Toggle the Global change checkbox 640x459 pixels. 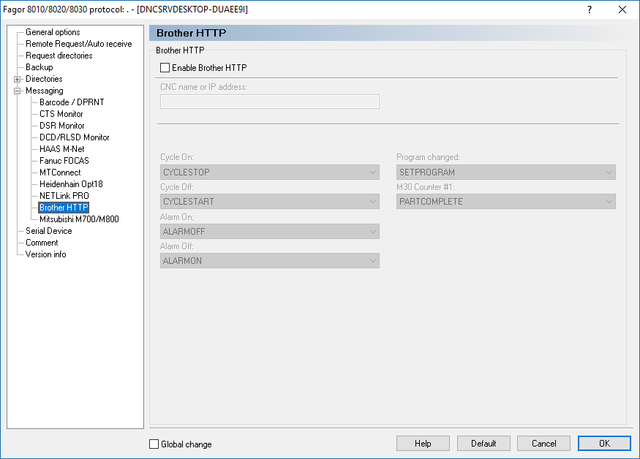point(154,444)
